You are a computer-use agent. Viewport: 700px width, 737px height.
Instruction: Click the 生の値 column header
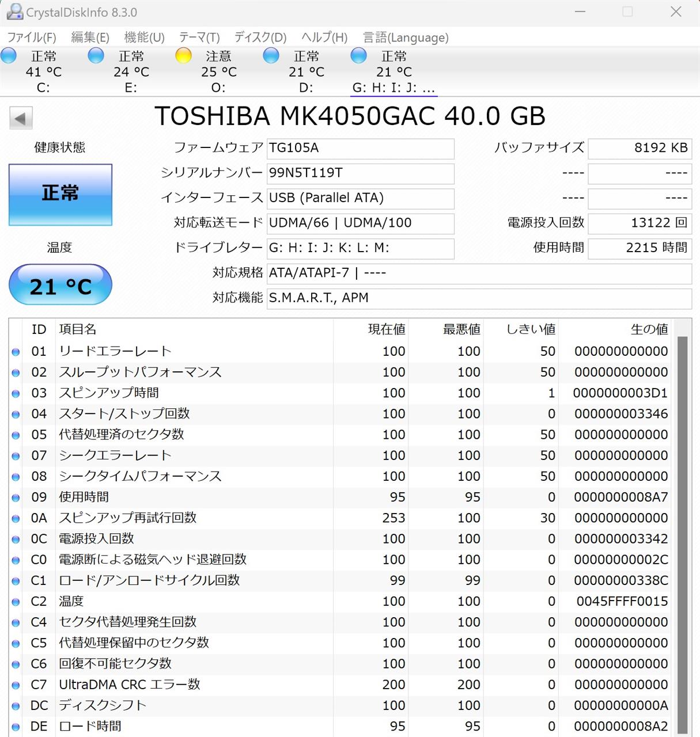pyautogui.click(x=649, y=329)
